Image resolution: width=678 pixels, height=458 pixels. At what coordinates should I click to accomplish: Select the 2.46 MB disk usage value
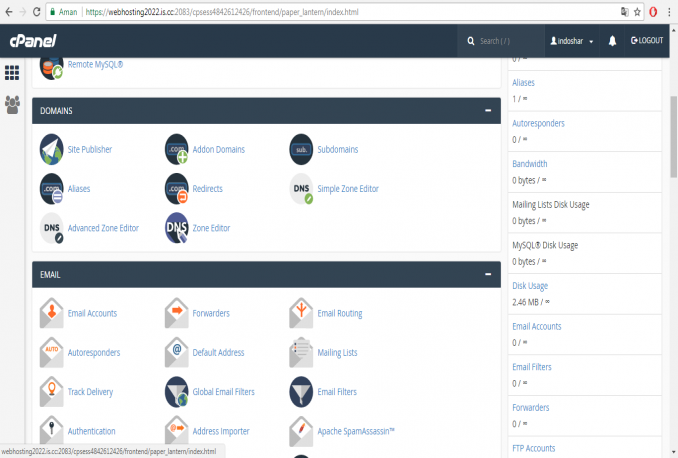tap(525, 302)
